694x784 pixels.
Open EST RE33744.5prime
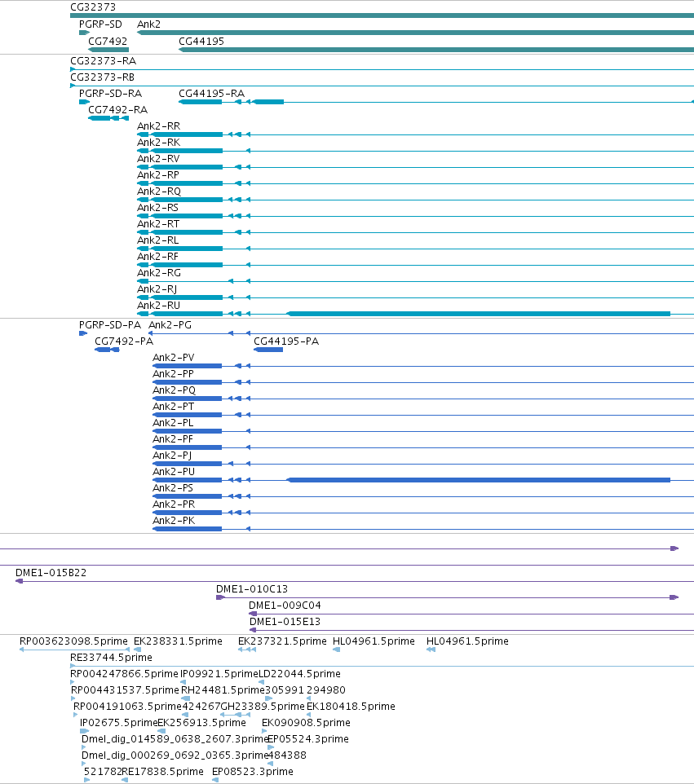111,657
